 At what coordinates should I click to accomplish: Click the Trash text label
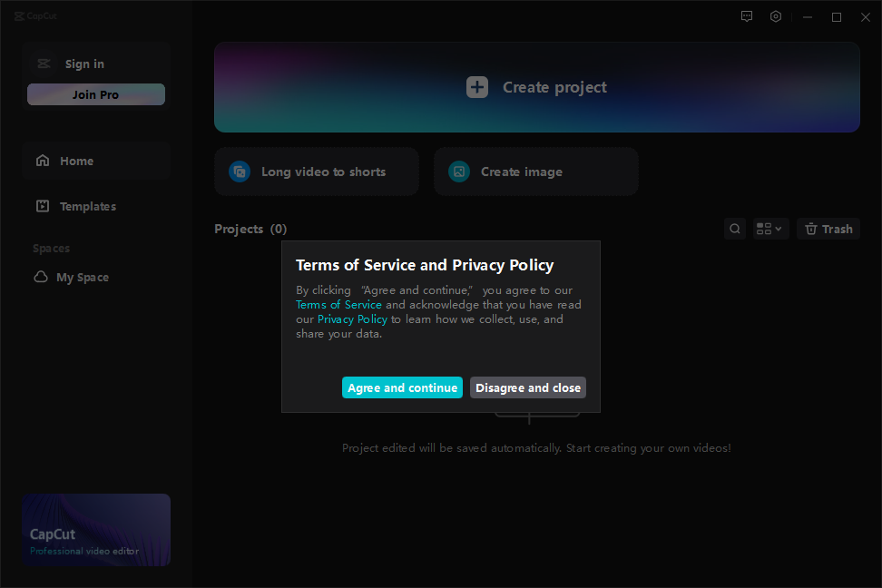837,229
